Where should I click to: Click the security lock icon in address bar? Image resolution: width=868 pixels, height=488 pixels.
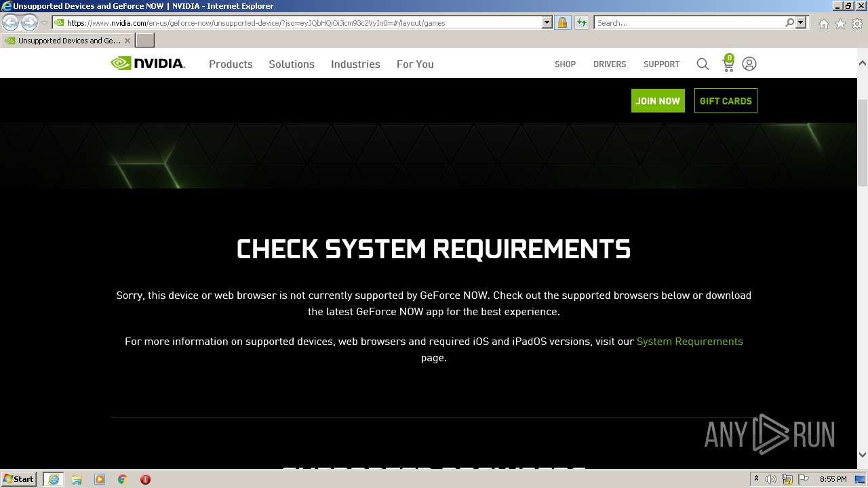coord(562,23)
